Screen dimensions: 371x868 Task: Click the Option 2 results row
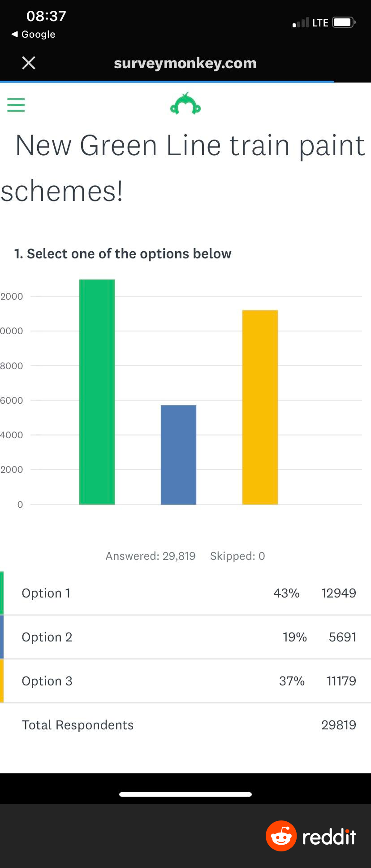[185, 637]
